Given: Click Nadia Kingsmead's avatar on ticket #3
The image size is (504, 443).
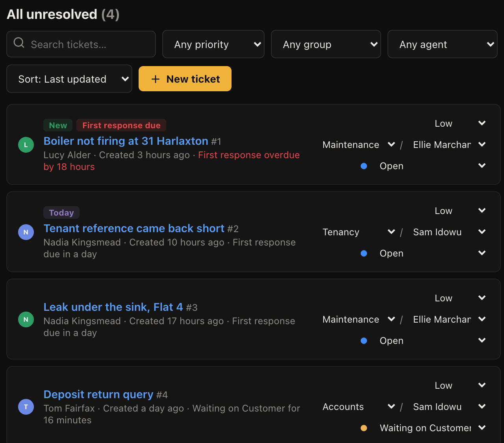Looking at the screenshot, I should coord(26,319).
